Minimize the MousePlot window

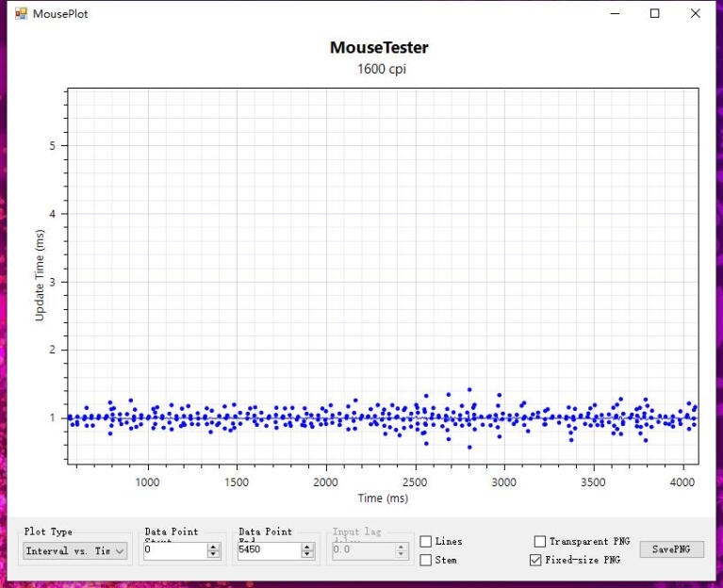(x=615, y=14)
